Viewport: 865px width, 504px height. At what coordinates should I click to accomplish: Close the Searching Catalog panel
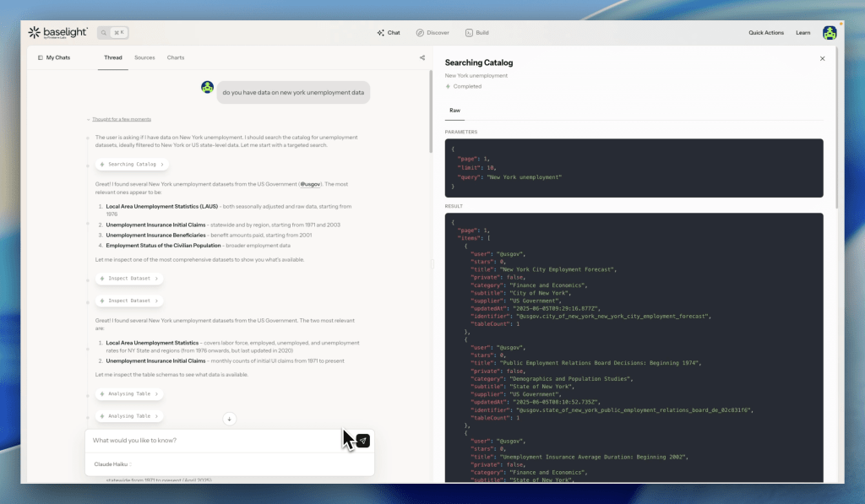pyautogui.click(x=822, y=59)
